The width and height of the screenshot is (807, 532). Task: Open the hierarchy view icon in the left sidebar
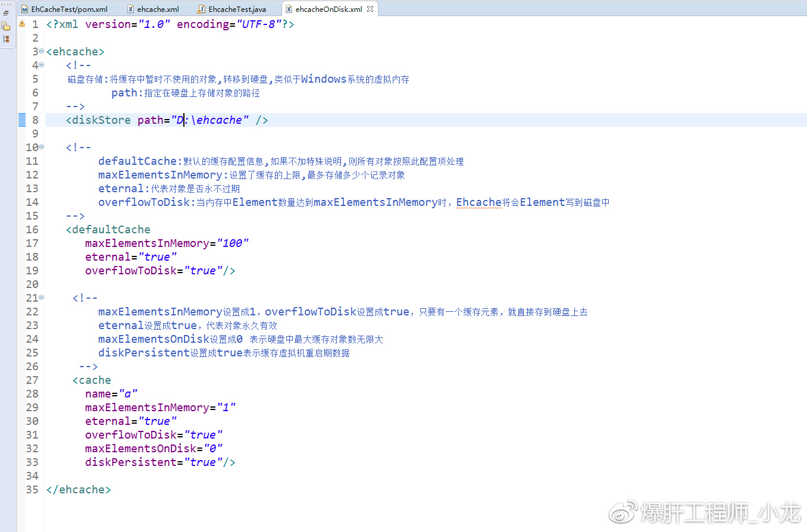click(6, 39)
